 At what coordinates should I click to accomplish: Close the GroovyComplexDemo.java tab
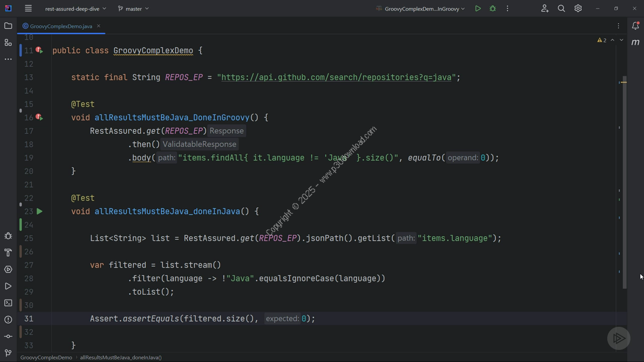coord(99,26)
